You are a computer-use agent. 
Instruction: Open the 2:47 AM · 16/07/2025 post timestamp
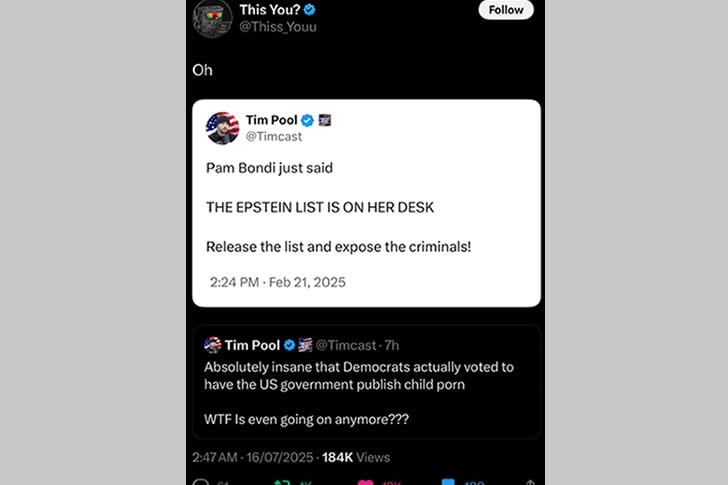click(251, 457)
